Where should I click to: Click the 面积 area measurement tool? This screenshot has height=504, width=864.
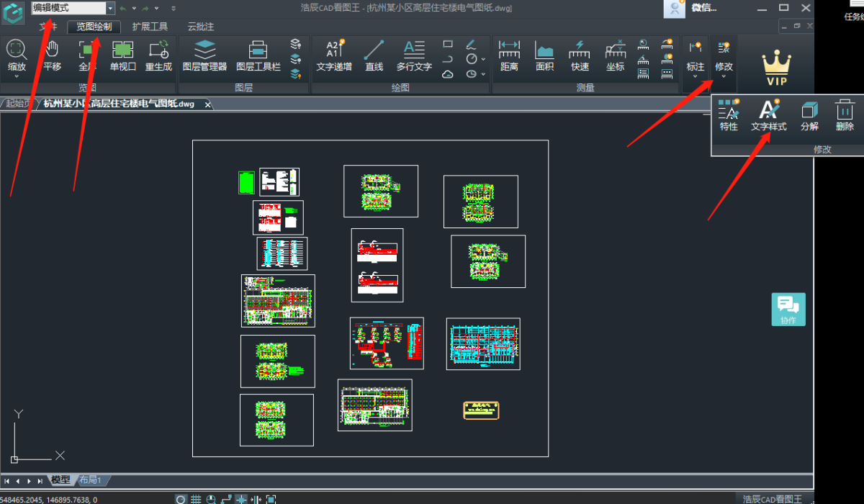tap(544, 56)
